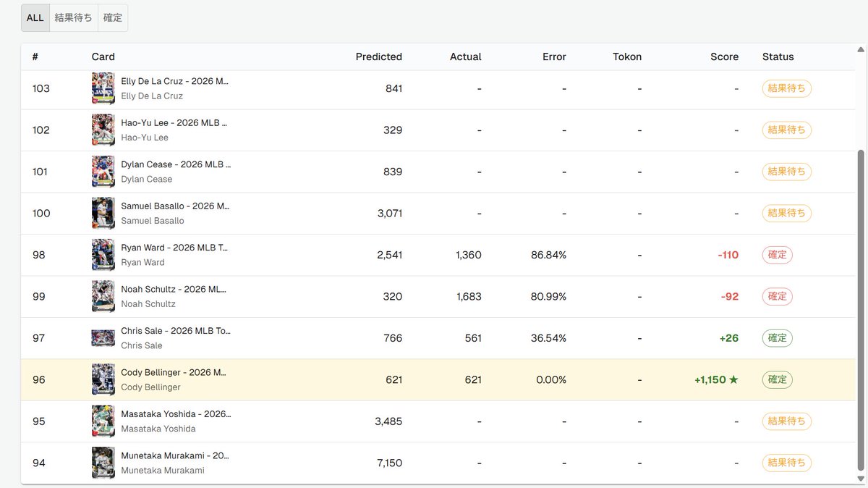Click the 結果待ち badge for Masataka Yoshida
Image resolution: width=868 pixels, height=488 pixels.
[x=786, y=421]
